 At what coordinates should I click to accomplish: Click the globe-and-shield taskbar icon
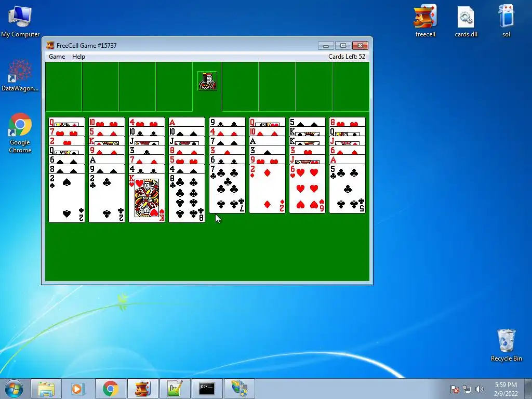coord(239,389)
